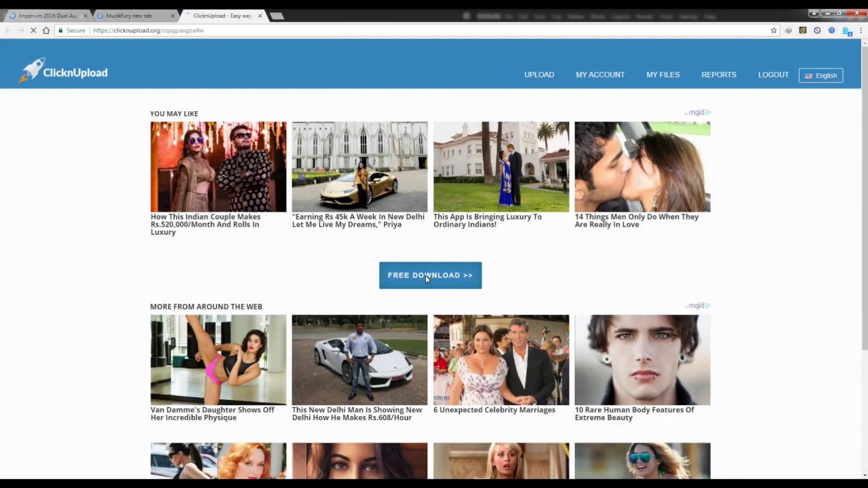Click 'This App Is Bringing Luxury' headline
The height and width of the screenshot is (488, 868).
pos(488,220)
